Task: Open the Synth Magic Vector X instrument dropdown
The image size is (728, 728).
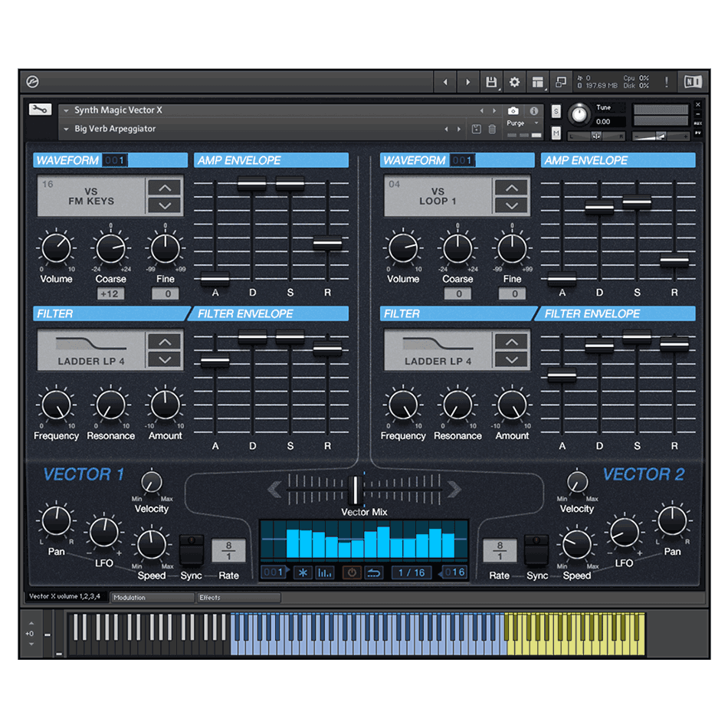Action: tap(67, 110)
